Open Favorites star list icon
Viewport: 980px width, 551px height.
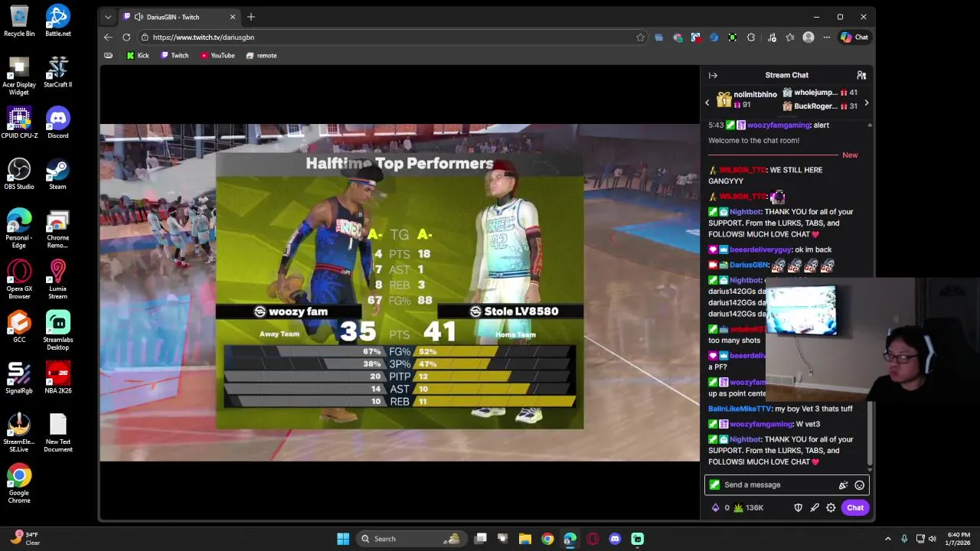[790, 37]
